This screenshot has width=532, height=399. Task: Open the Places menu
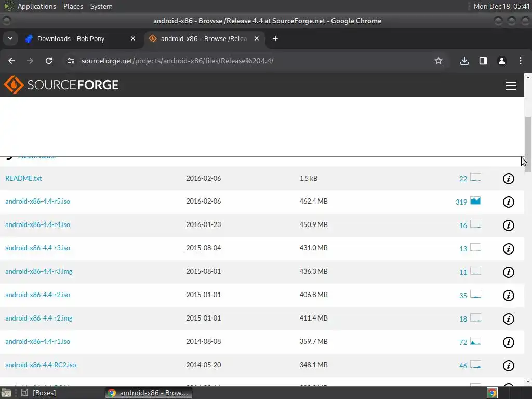(73, 6)
